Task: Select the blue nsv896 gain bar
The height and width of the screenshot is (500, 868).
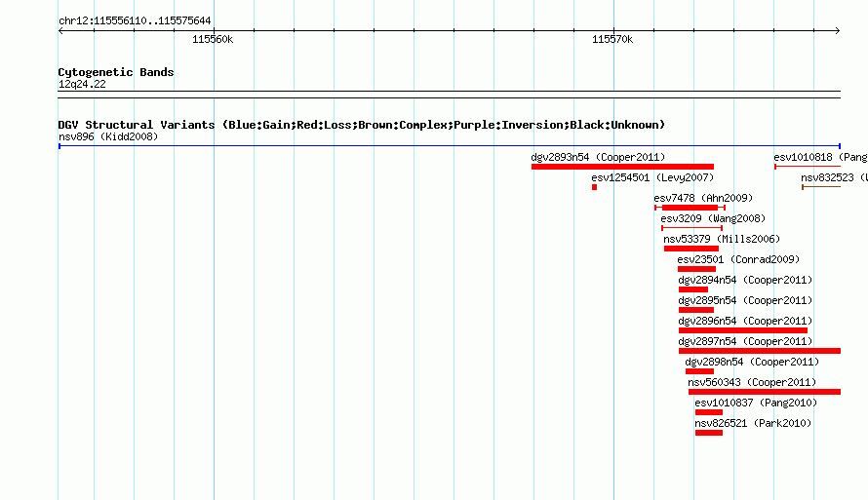Action: click(449, 146)
